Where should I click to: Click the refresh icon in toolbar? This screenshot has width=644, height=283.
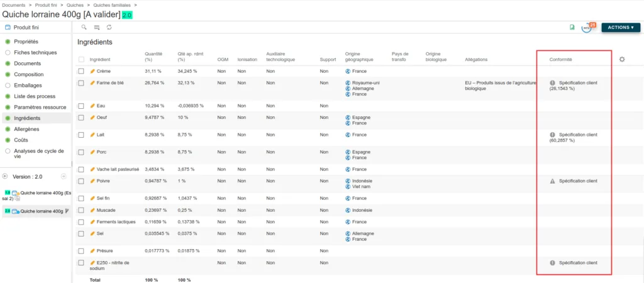[x=109, y=28]
